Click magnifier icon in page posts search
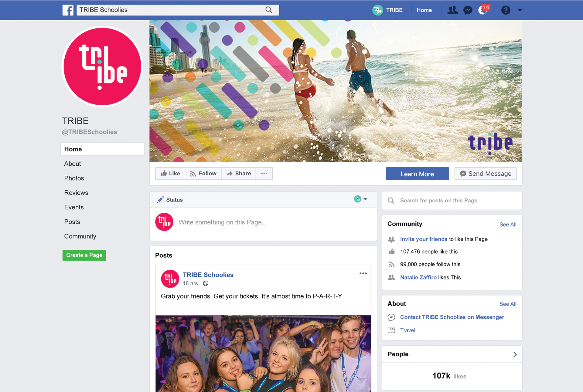 click(x=391, y=201)
